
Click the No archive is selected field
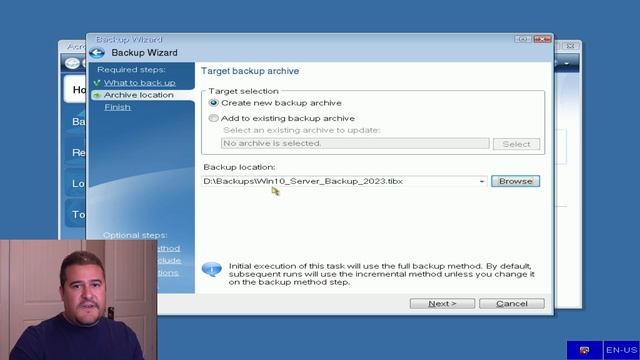pos(355,143)
